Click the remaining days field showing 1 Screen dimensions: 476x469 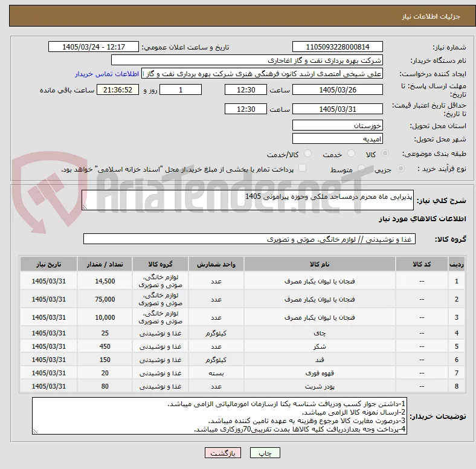[181, 90]
